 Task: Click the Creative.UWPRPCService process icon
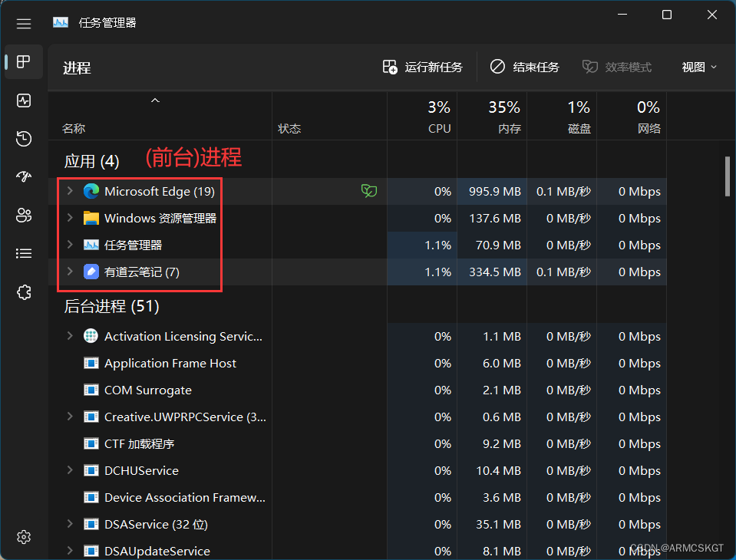pyautogui.click(x=91, y=417)
